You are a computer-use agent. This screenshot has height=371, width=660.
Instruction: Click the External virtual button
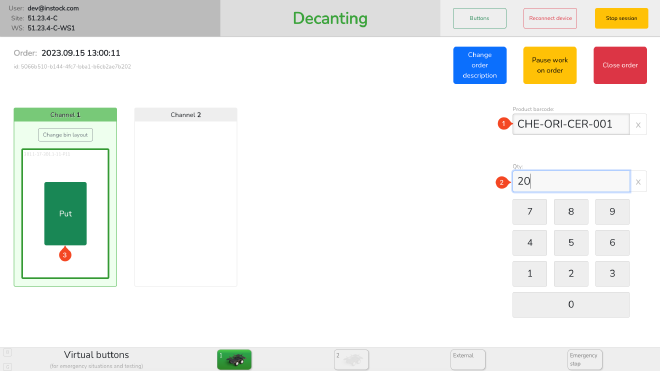468,360
